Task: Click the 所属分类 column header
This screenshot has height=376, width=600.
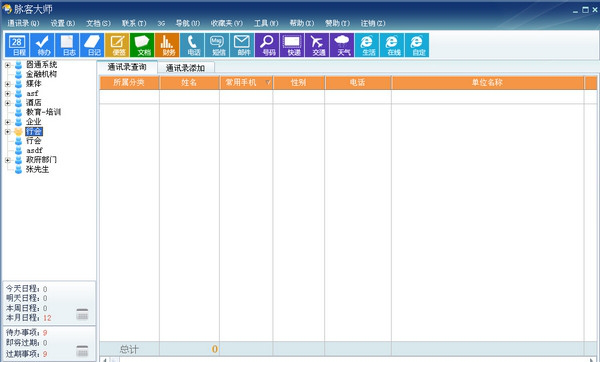Action: click(x=129, y=83)
